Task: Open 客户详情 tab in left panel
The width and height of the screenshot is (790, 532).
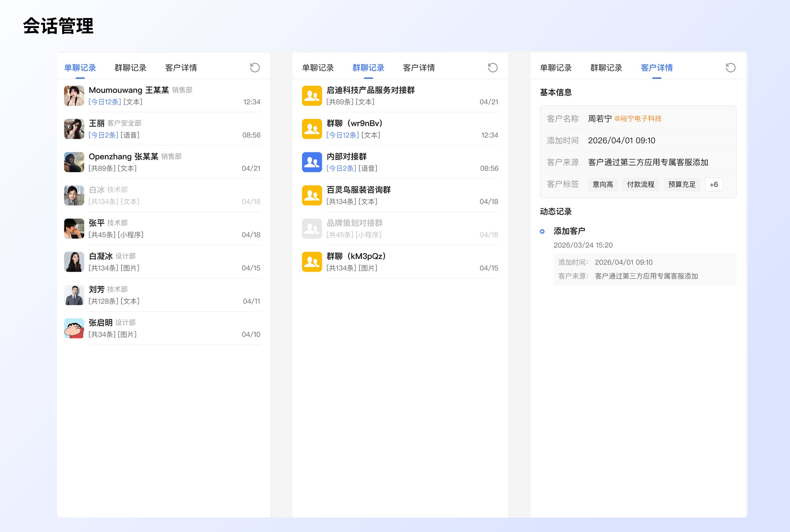Action: pos(181,68)
